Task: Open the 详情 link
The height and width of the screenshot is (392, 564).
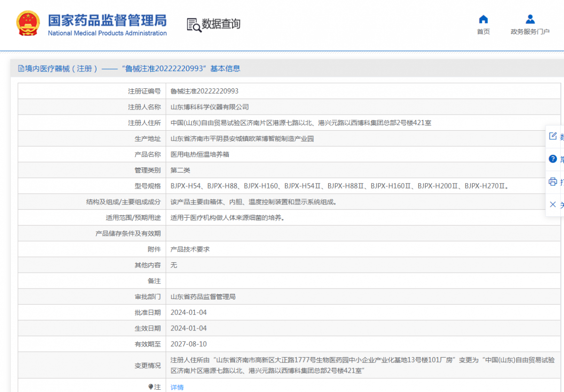Action: (177, 387)
